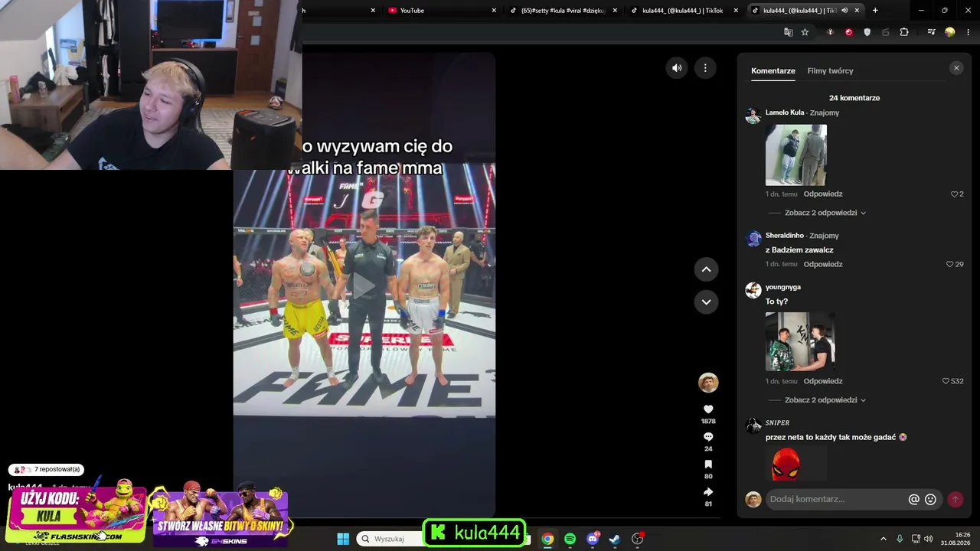Click SNIPER's avatar
The width and height of the screenshot is (980, 551).
click(x=753, y=425)
